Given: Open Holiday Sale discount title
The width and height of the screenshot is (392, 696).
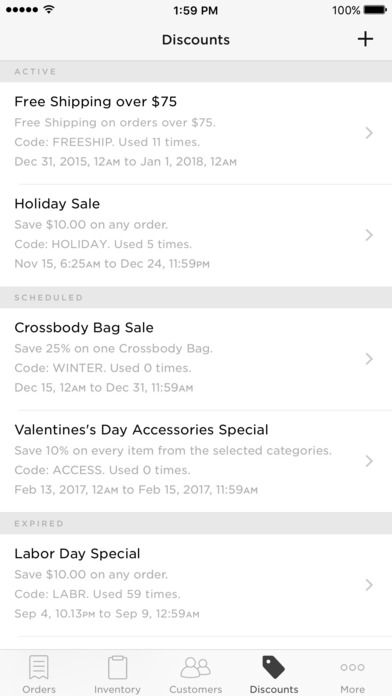Looking at the screenshot, I should tap(57, 204).
